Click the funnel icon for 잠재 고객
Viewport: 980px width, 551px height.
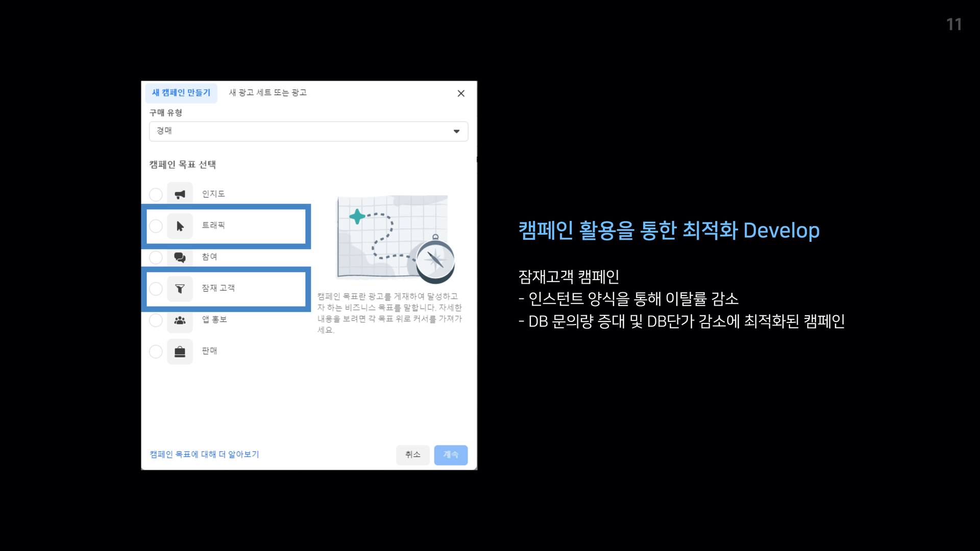180,289
